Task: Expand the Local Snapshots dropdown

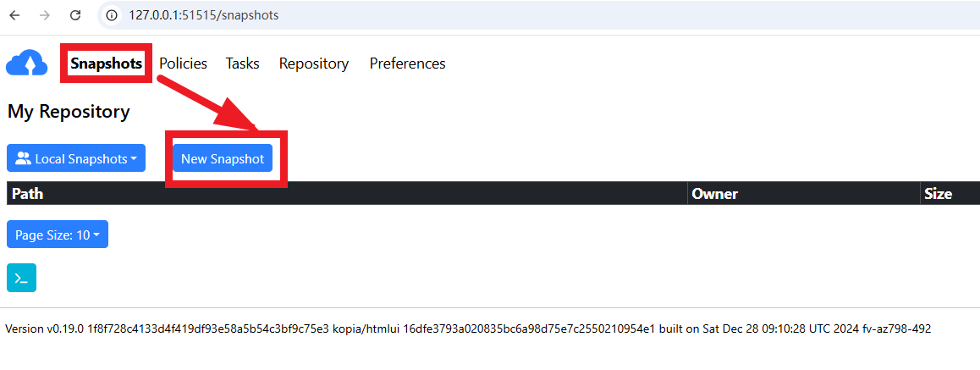Action: pos(76,158)
